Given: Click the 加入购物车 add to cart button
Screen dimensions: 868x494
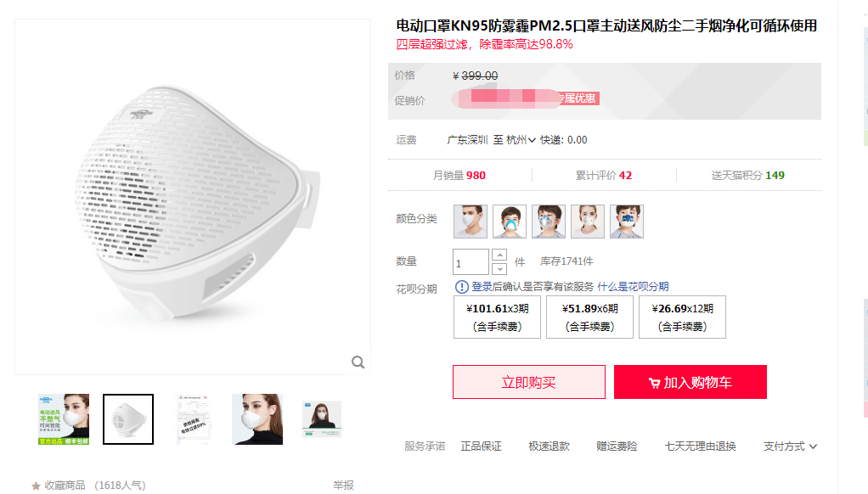Looking at the screenshot, I should pyautogui.click(x=690, y=382).
